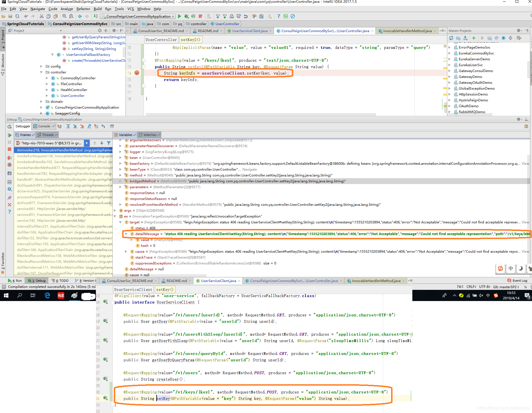Open the VCS menu

tap(131, 9)
